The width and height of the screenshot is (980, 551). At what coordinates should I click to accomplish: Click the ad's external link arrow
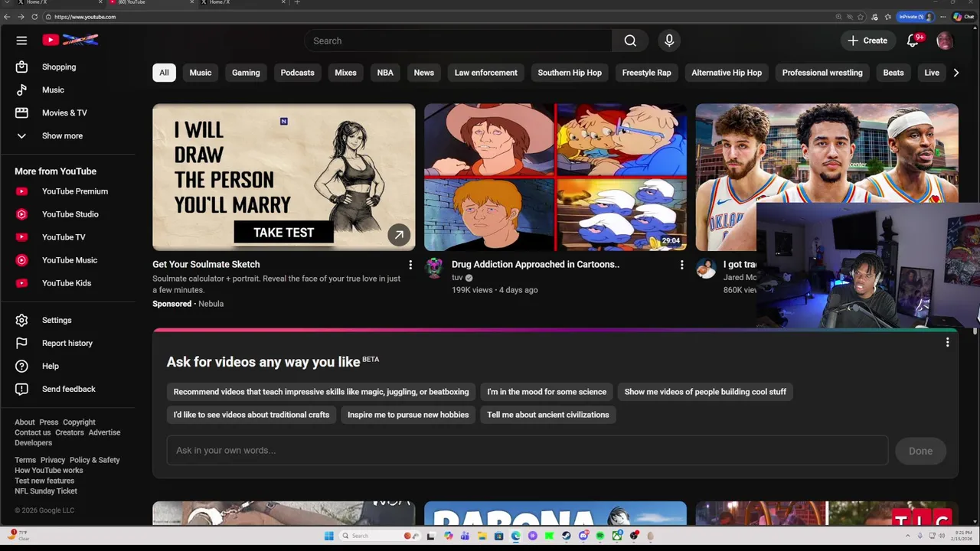click(399, 235)
